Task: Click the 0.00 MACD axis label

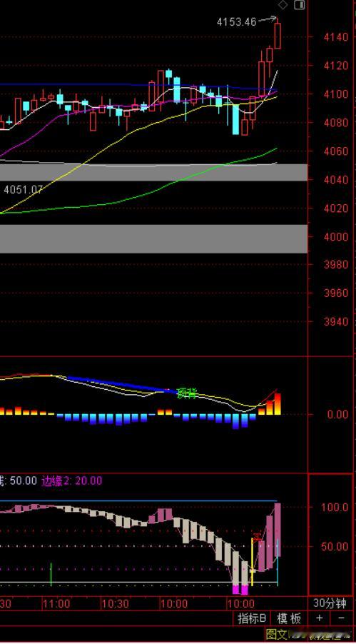Action: (337, 414)
